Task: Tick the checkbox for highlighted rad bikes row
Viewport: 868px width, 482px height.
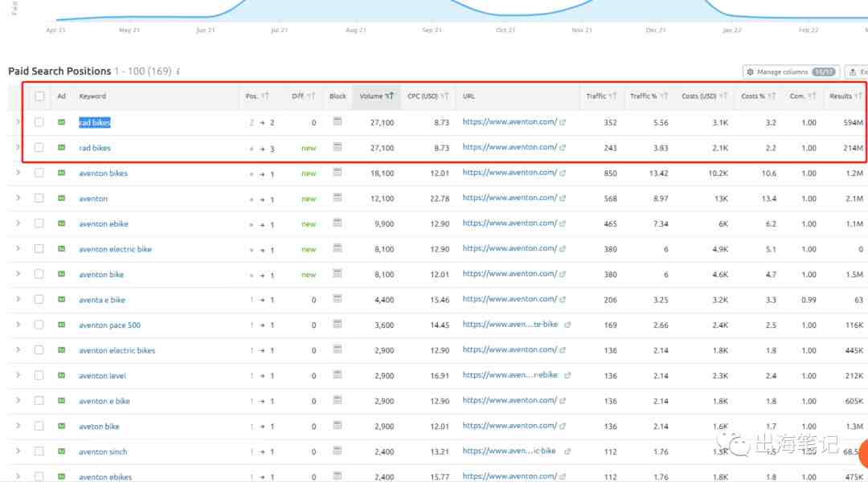Action: [39, 122]
